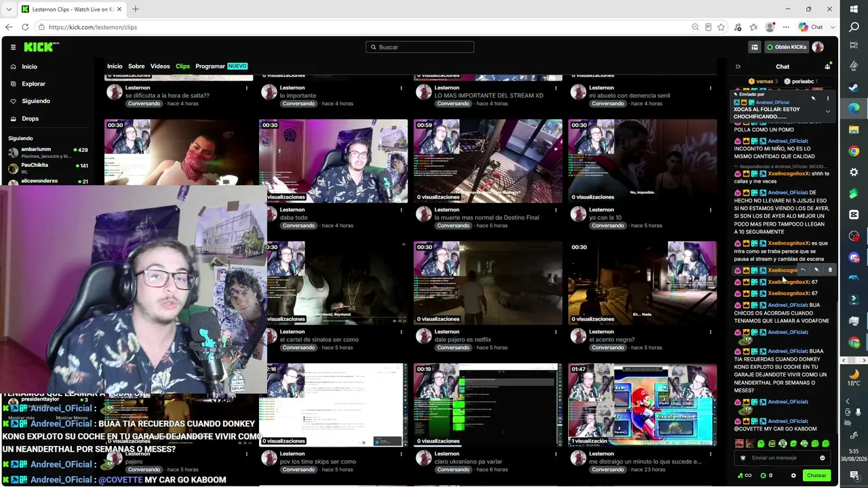Open options for 'el acento negro?' clip
Image resolution: width=868 pixels, height=488 pixels.
pos(710,332)
